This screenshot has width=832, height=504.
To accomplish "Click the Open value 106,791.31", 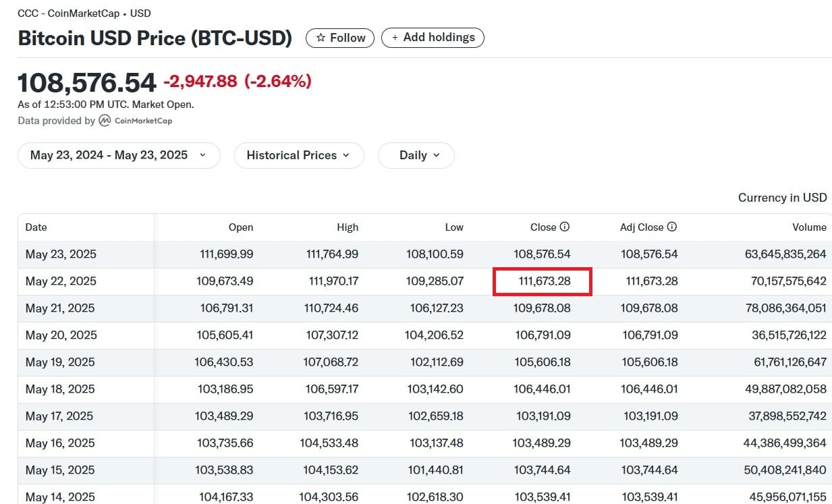I will click(x=227, y=308).
